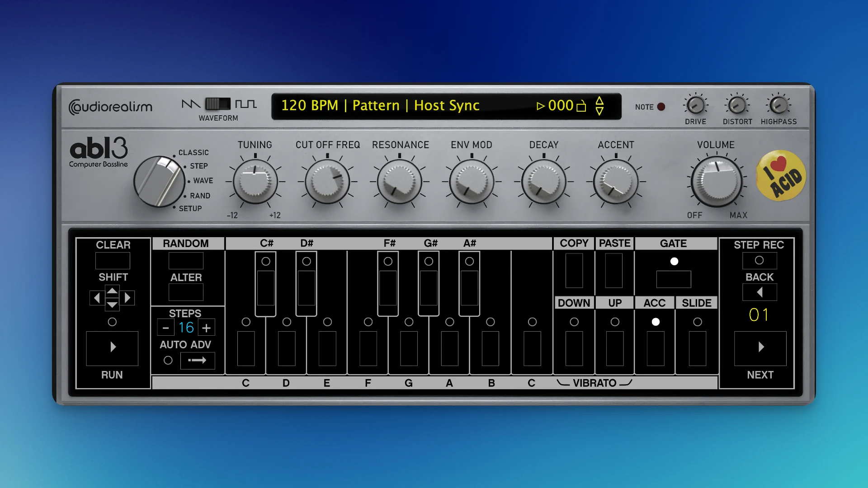Click the plus button to increase STEPS

206,327
